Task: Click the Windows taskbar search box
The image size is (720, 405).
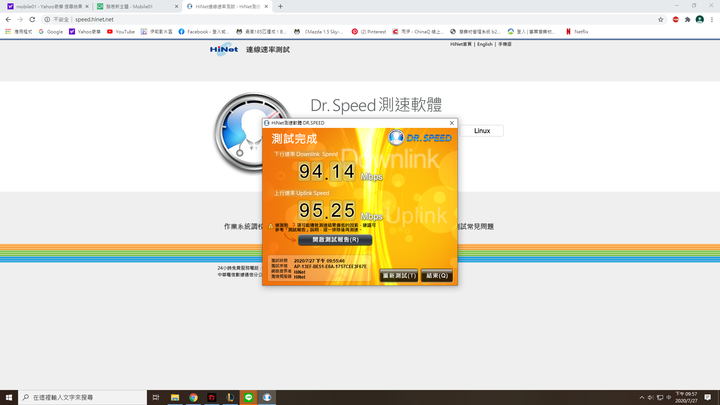Action: click(83, 397)
